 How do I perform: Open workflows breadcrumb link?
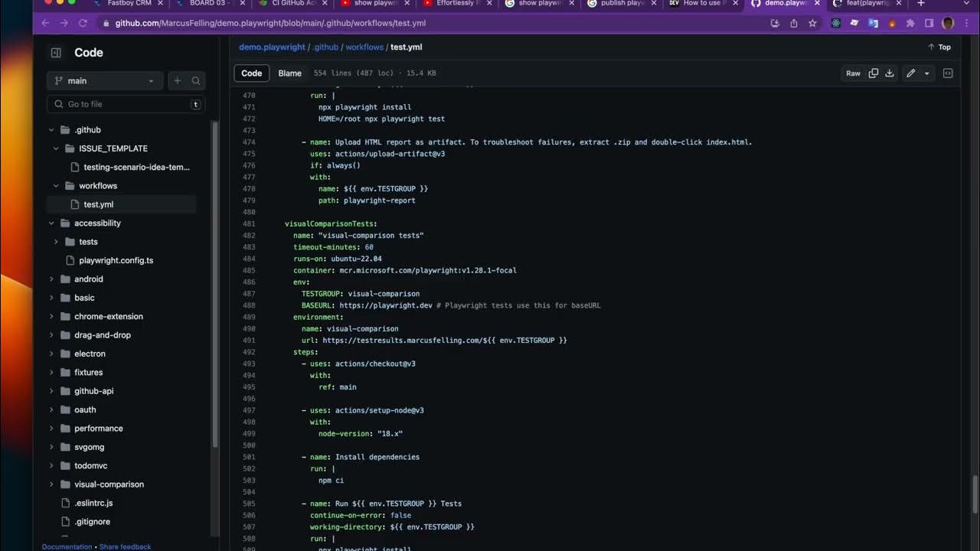364,47
